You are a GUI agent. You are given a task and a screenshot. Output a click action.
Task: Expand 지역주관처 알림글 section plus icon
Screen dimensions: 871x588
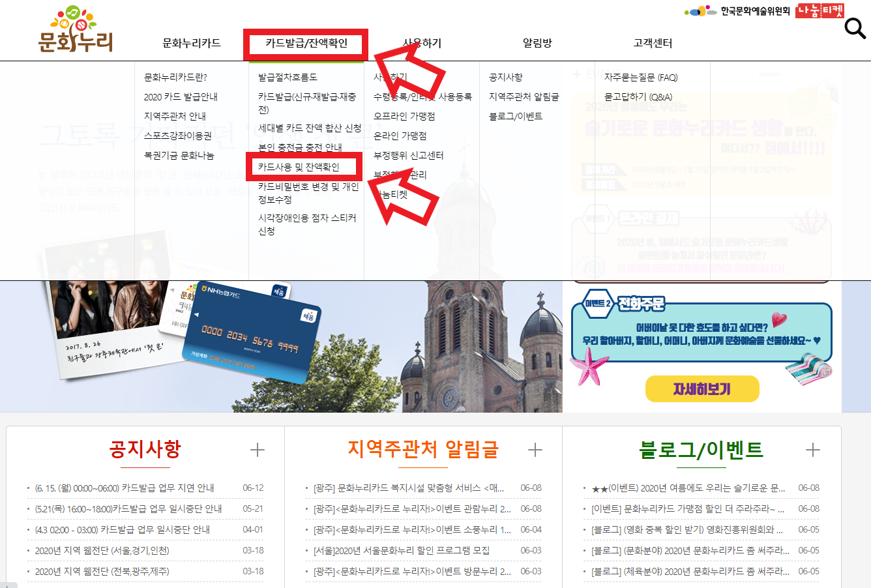point(535,450)
